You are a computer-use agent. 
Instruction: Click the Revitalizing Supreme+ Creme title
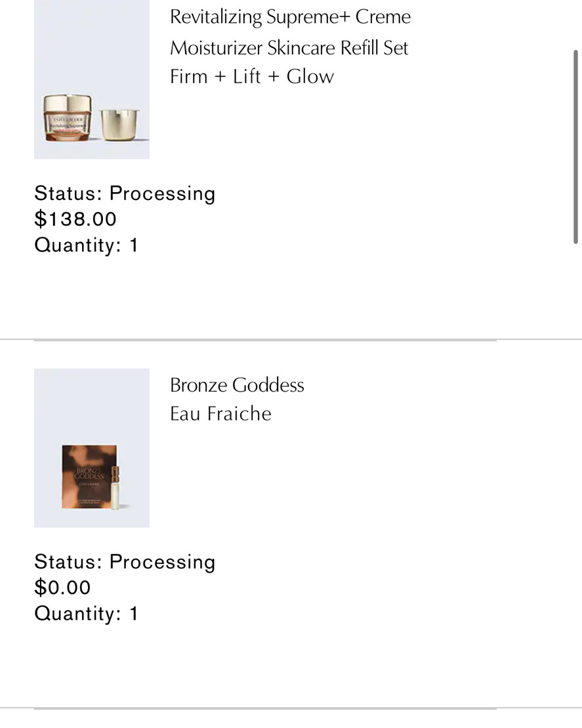point(290,18)
